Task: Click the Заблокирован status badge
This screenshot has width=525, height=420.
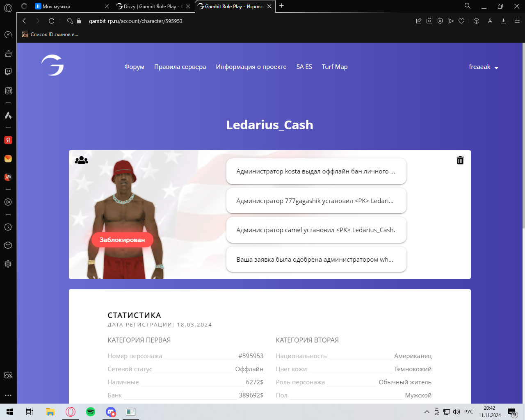Action: [122, 240]
